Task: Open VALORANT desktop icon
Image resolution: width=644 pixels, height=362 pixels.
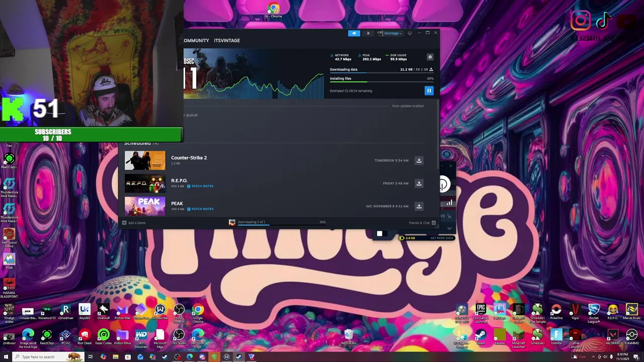Action: (612, 337)
